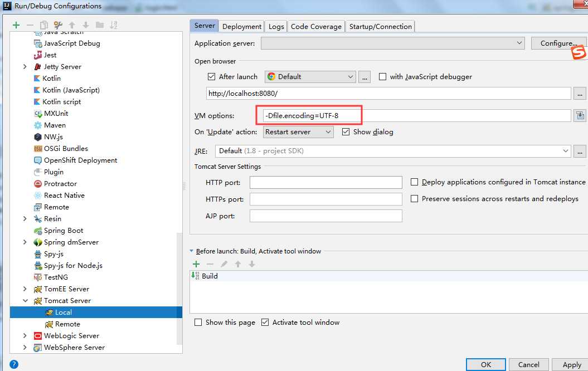Move before launch task up

click(x=238, y=264)
